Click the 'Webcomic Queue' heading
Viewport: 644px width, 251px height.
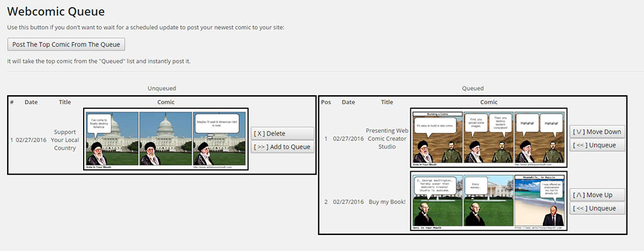pos(56,12)
